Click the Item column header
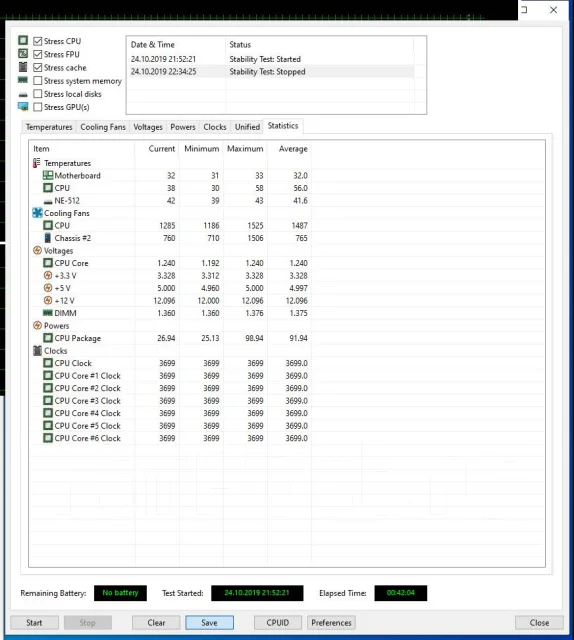Screen dimensions: 574x640 pyautogui.click(x=82, y=149)
